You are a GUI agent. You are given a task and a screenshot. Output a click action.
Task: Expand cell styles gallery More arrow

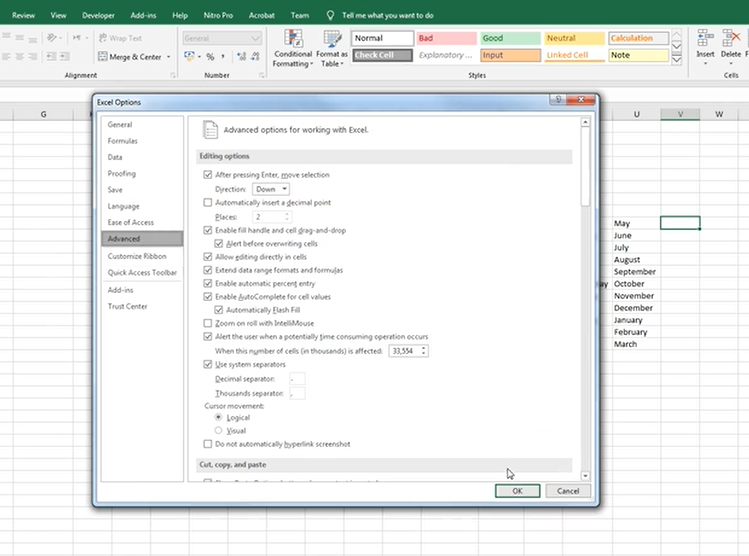pyautogui.click(x=676, y=60)
